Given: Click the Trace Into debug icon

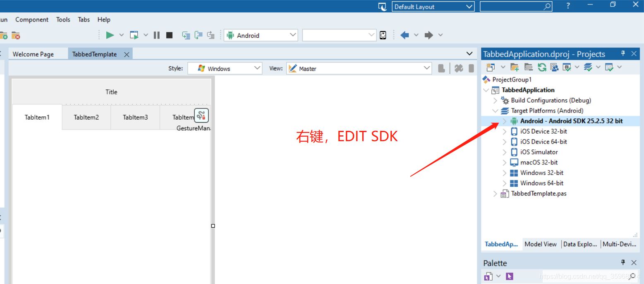Looking at the screenshot, I should (x=186, y=35).
